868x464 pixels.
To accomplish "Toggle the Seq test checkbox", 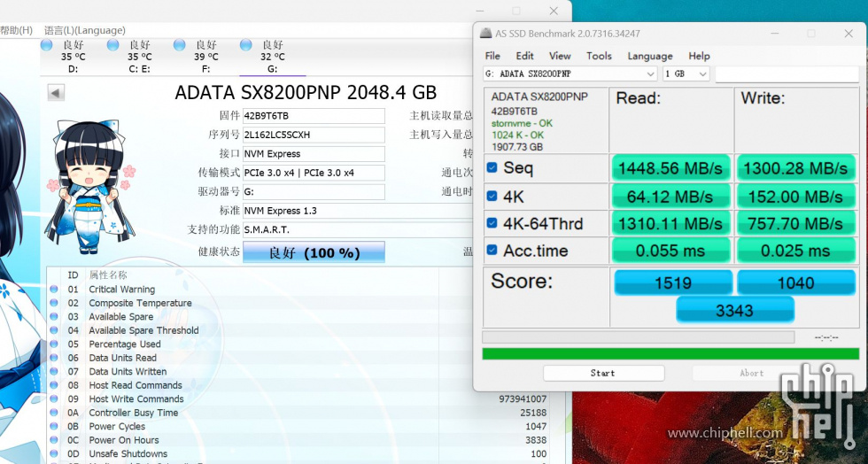I will [492, 167].
